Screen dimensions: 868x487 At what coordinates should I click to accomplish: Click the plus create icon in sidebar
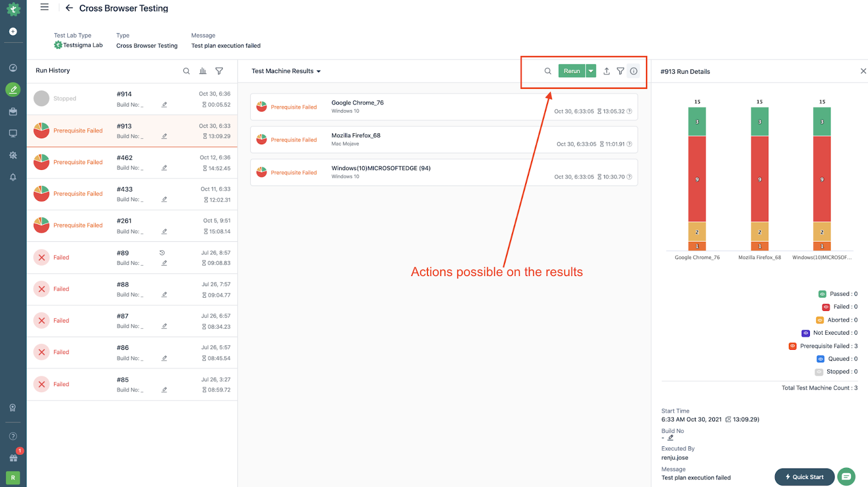pos(13,31)
